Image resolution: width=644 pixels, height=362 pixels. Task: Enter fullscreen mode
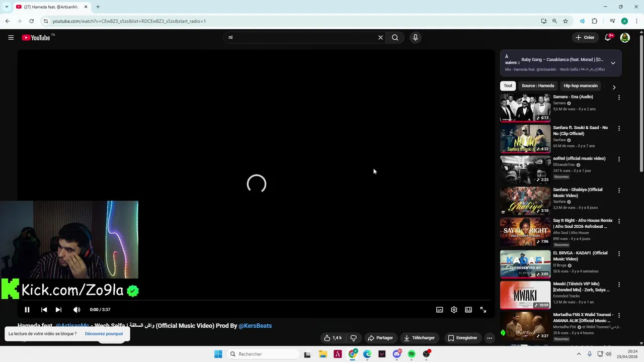pyautogui.click(x=483, y=310)
